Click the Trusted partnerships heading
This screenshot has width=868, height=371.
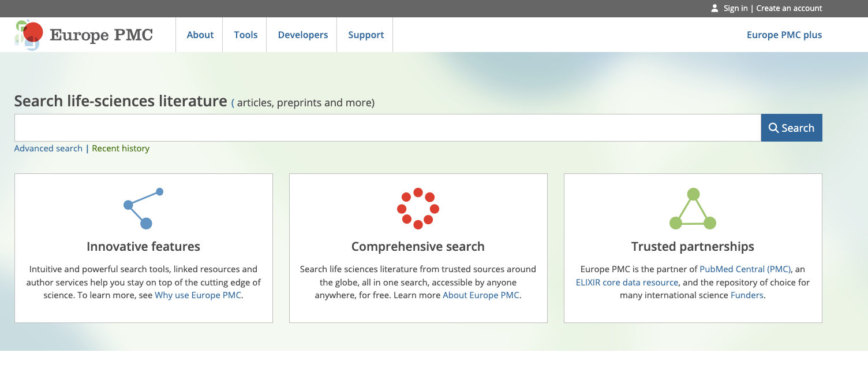point(693,246)
